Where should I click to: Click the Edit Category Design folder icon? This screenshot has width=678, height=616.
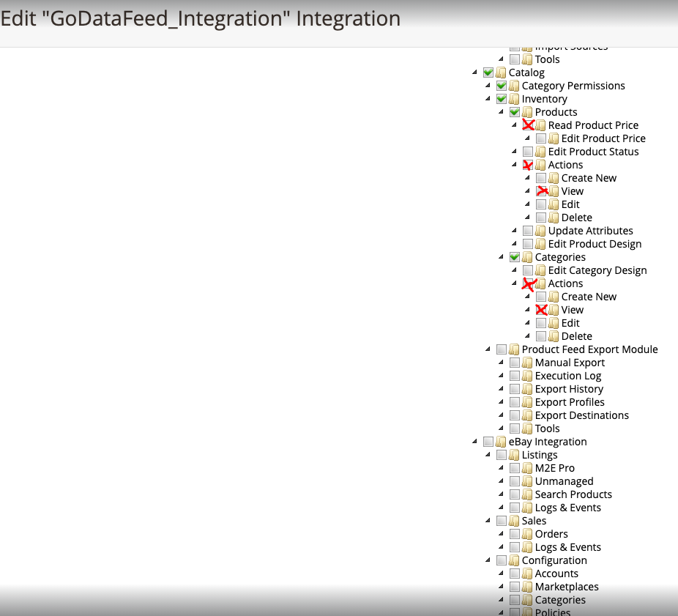tap(540, 270)
